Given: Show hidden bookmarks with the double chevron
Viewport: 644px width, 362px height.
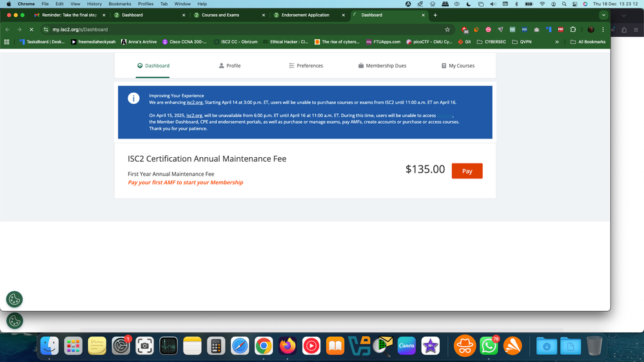Looking at the screenshot, I should 557,42.
